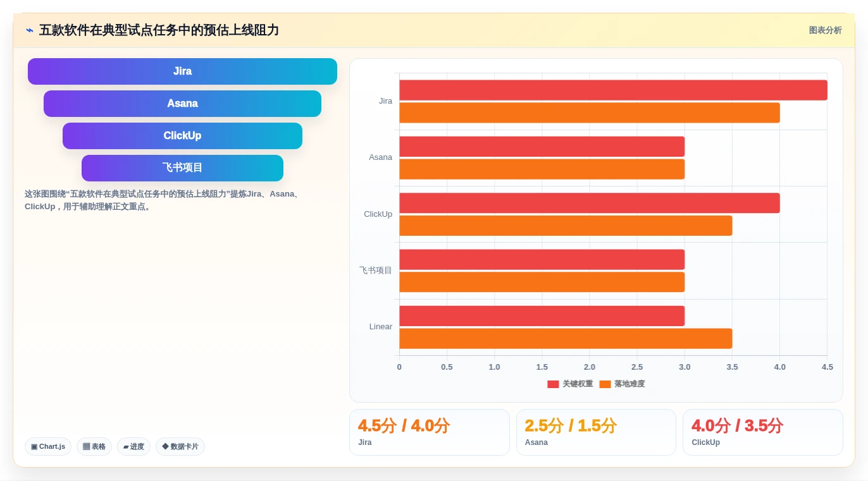Viewport: 868px width, 481px height.
Task: Click the 图表分析 label in header
Action: tap(825, 30)
